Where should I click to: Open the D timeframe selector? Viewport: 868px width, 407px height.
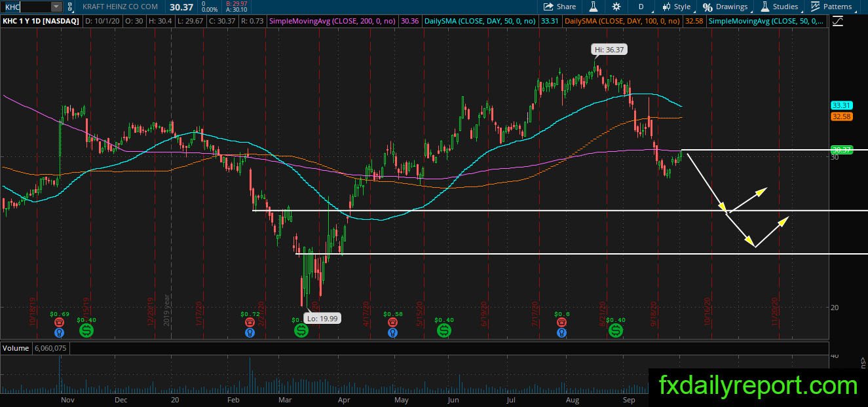[641, 7]
